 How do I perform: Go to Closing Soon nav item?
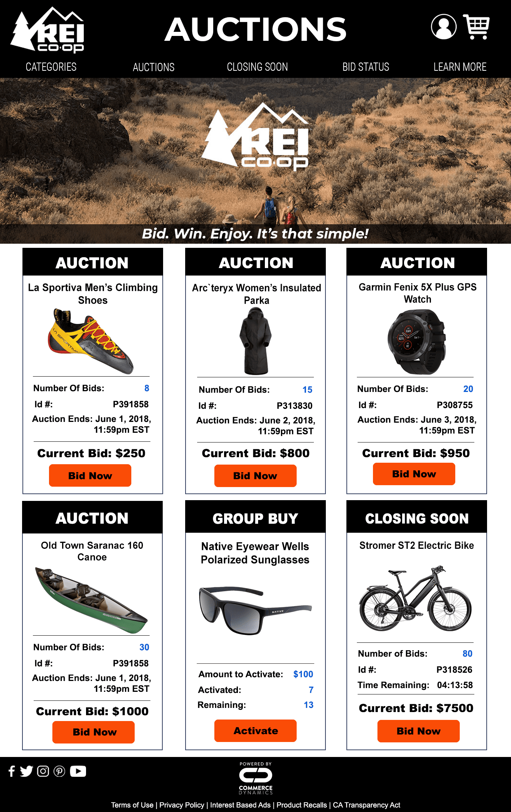point(257,67)
